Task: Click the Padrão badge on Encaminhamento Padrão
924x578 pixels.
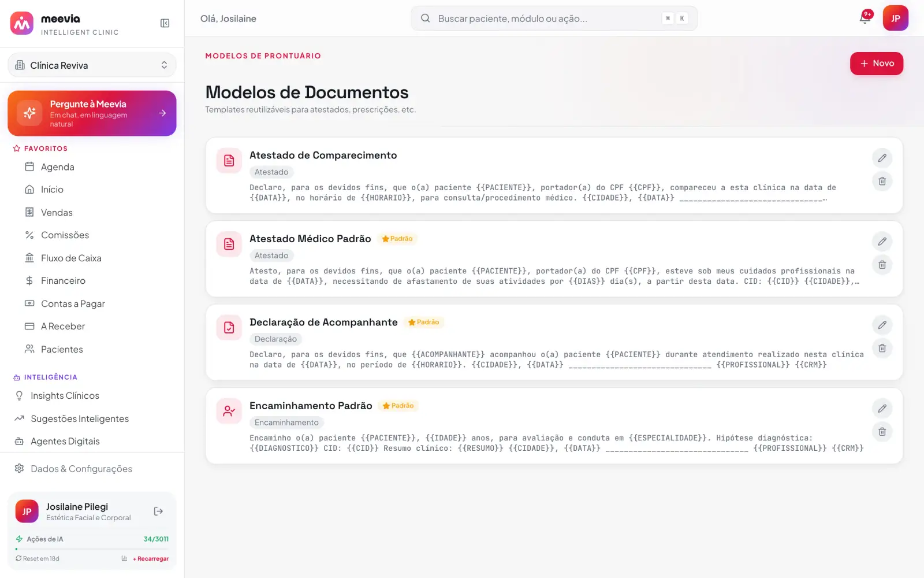Action: click(x=398, y=406)
